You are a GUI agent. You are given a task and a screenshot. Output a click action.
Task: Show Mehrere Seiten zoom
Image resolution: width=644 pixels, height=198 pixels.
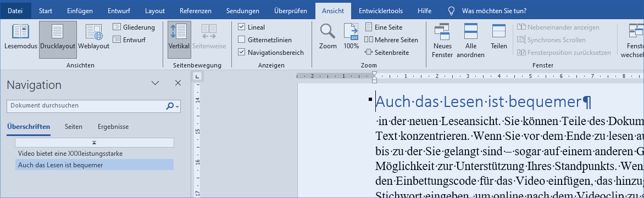point(391,39)
